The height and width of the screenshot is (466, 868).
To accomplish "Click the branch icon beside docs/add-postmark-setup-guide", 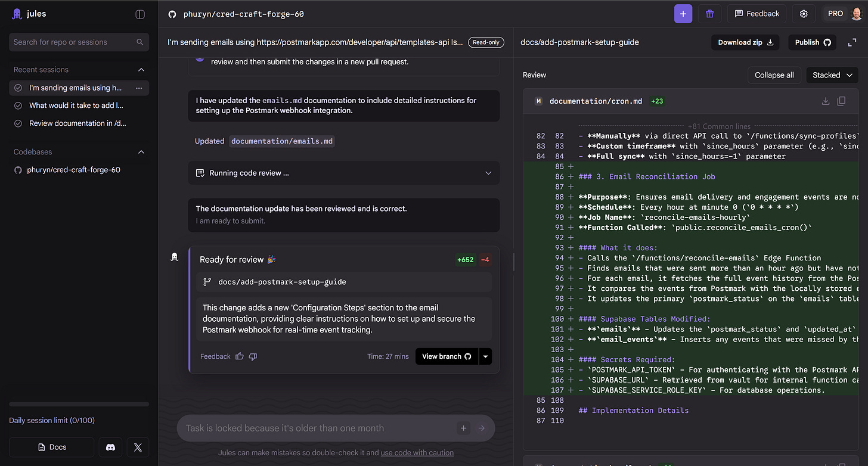I will tap(207, 282).
